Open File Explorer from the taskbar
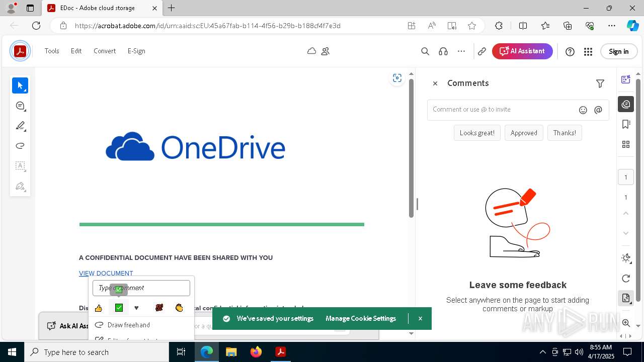This screenshot has width=644, height=362. tap(231, 352)
